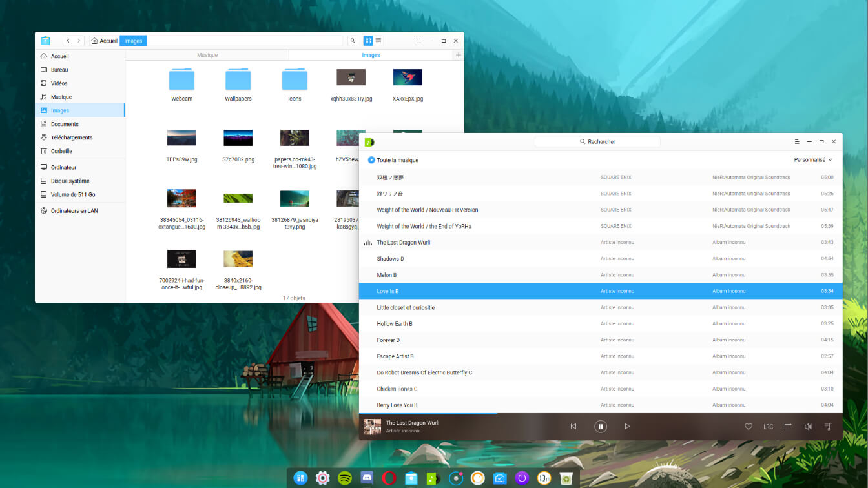Open file manager search magnifier
The width and height of the screenshot is (868, 488).
click(353, 41)
